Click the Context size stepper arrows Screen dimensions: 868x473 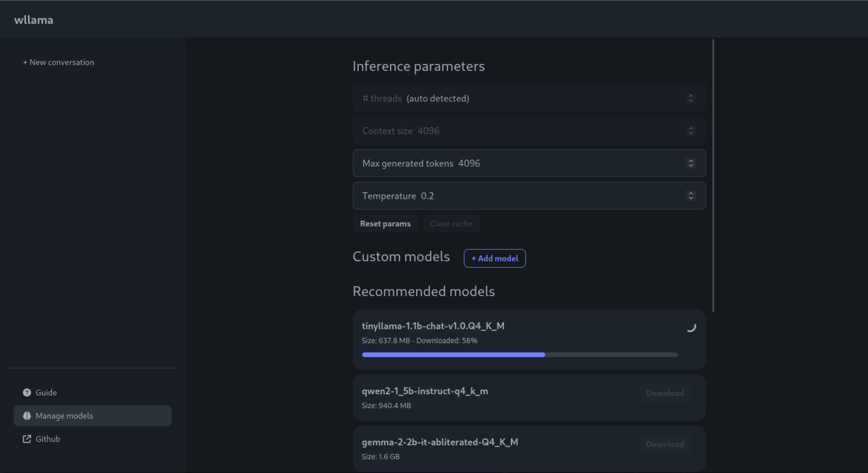[691, 131]
